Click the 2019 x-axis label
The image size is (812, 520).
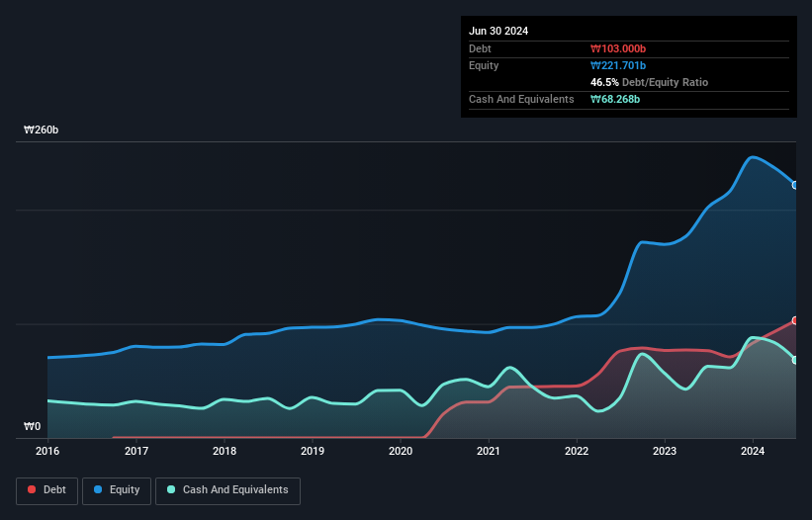coord(313,451)
